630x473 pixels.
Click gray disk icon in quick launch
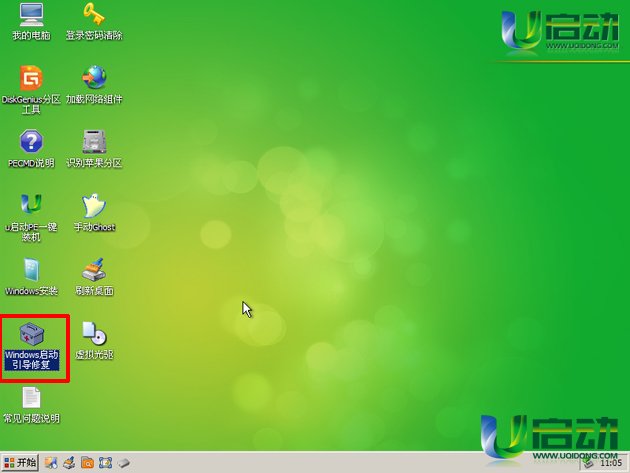coord(123,463)
